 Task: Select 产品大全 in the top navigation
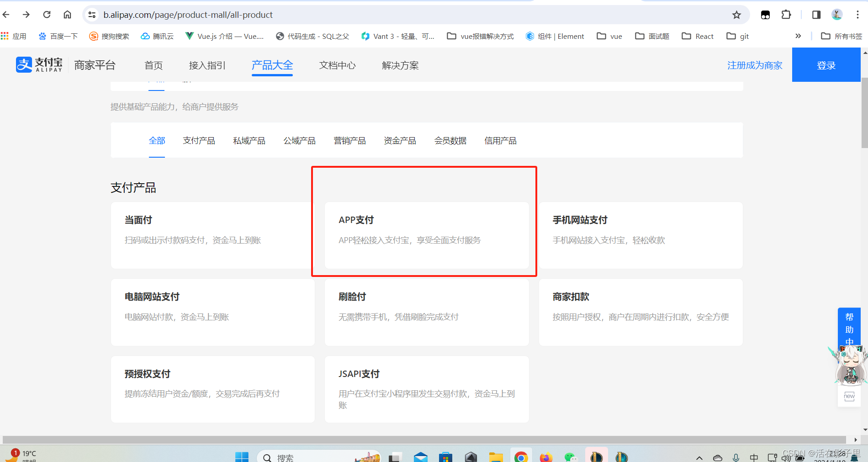point(272,65)
